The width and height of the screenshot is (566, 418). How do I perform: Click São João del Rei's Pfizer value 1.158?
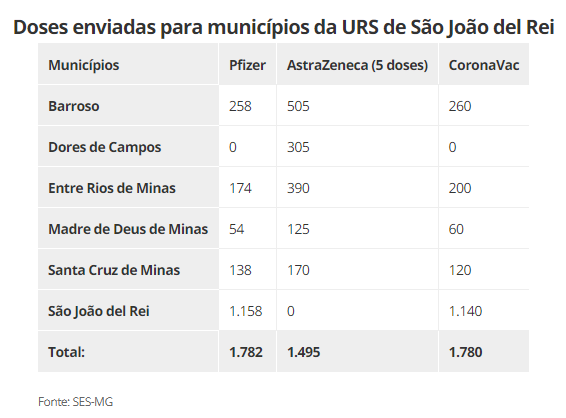[245, 311]
